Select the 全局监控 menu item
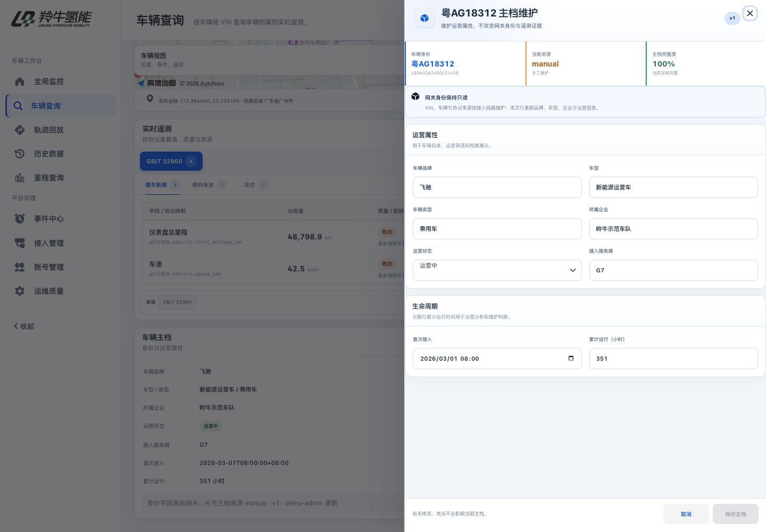Image resolution: width=766 pixels, height=532 pixels. (60, 81)
